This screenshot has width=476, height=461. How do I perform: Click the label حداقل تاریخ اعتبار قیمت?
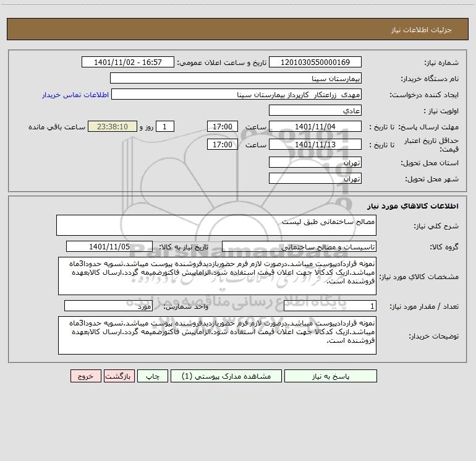(x=431, y=145)
